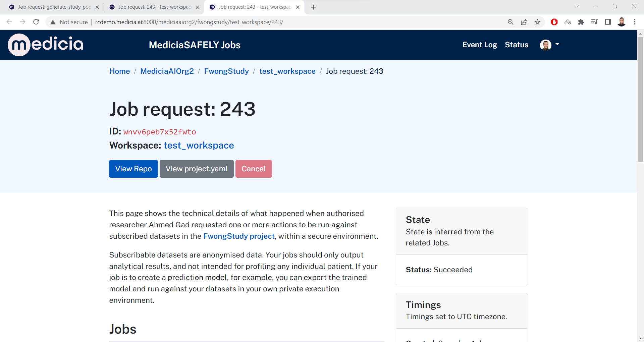
Task: Click the Not secure warning icon
Action: 53,22
